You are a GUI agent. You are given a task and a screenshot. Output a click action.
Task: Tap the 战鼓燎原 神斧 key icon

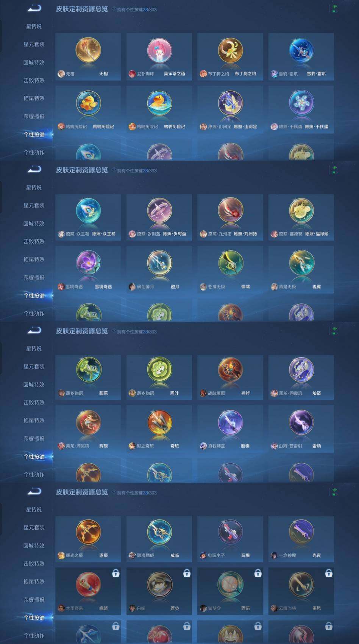pos(230,369)
